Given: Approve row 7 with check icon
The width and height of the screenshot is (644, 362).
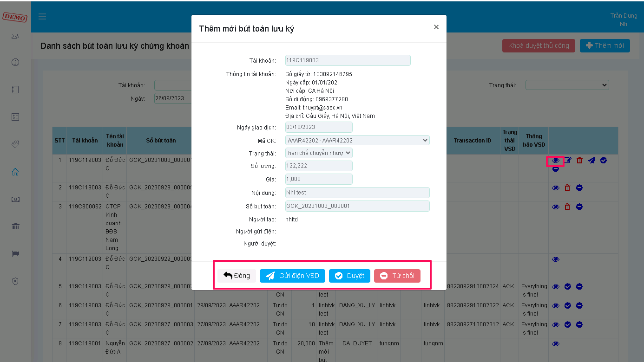Looking at the screenshot, I should 567,324.
